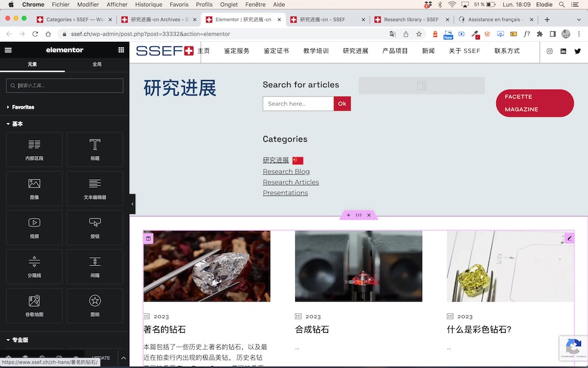
Task: Open the SSEF Twitter icon
Action: click(577, 51)
